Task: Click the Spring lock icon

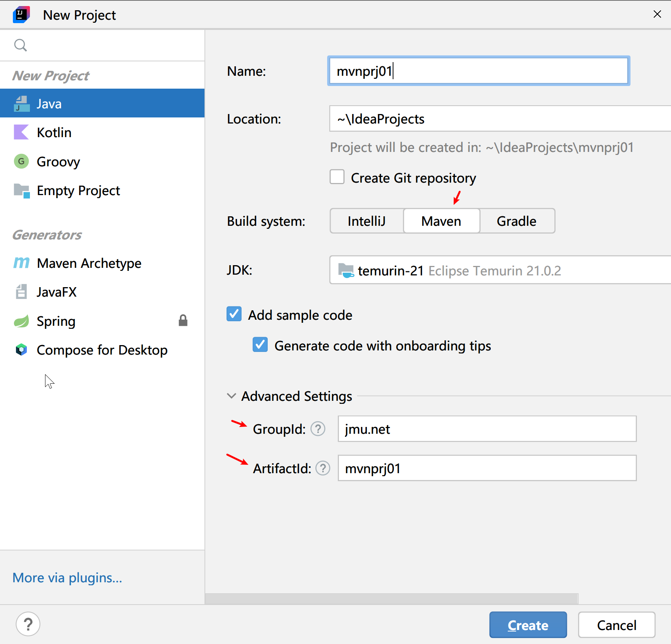Action: (183, 320)
